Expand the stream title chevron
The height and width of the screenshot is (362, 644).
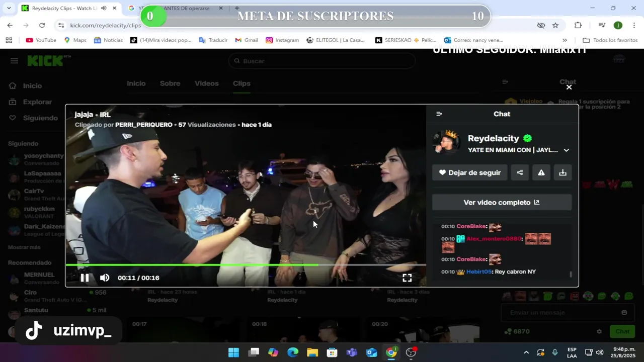[567, 150]
